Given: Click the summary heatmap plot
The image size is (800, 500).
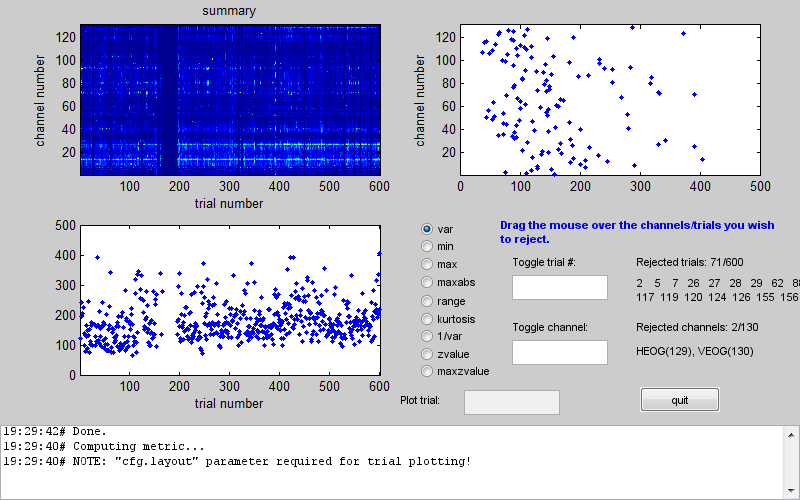Looking at the screenshot, I should tap(230, 100).
